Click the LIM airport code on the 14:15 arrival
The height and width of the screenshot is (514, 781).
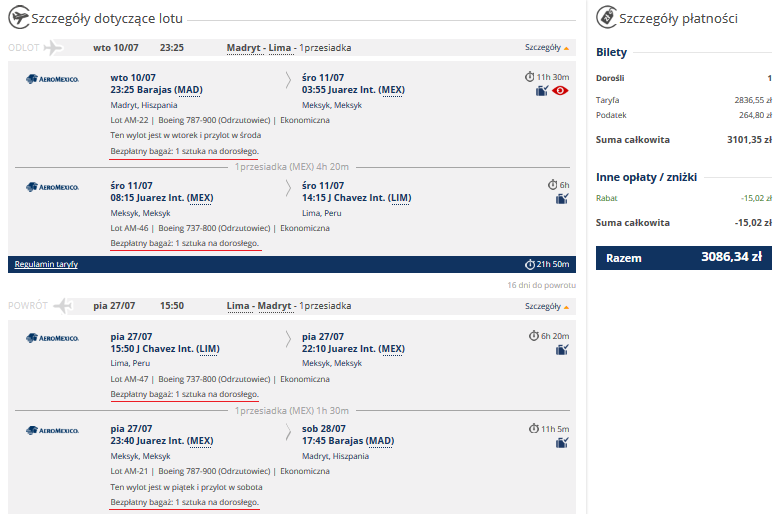pos(400,198)
